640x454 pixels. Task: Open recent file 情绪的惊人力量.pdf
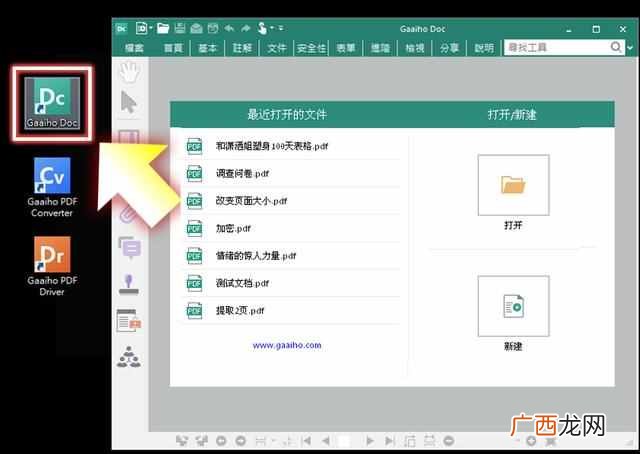291,256
